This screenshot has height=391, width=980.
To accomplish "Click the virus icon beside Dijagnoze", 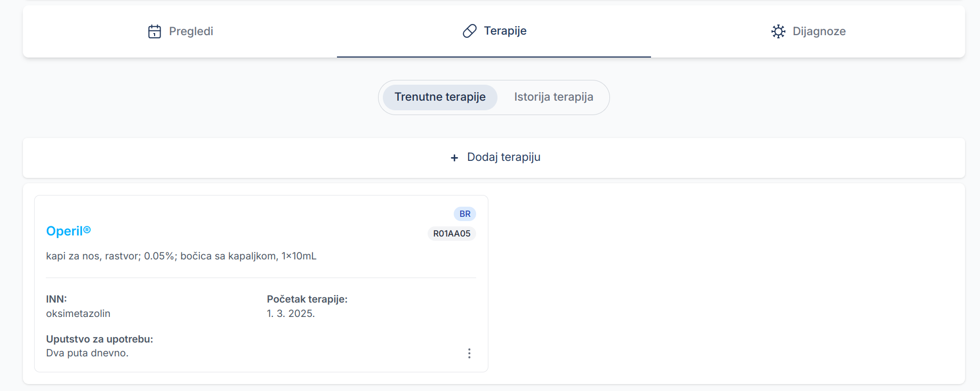I will [x=778, y=31].
